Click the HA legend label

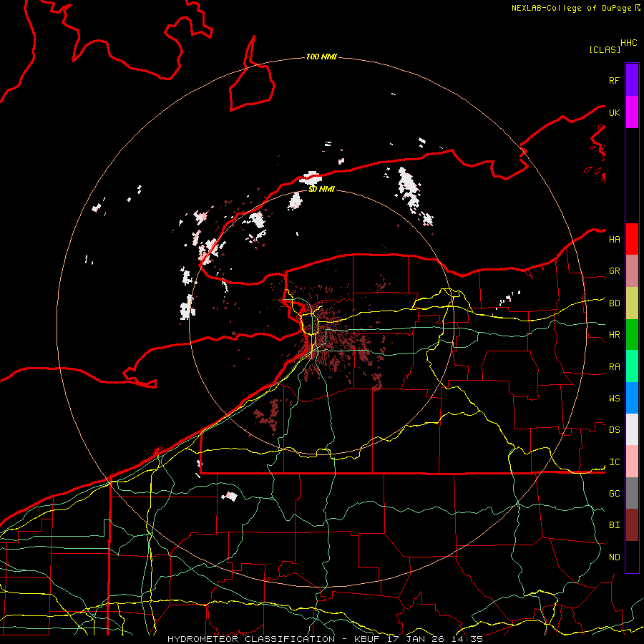coord(614,239)
